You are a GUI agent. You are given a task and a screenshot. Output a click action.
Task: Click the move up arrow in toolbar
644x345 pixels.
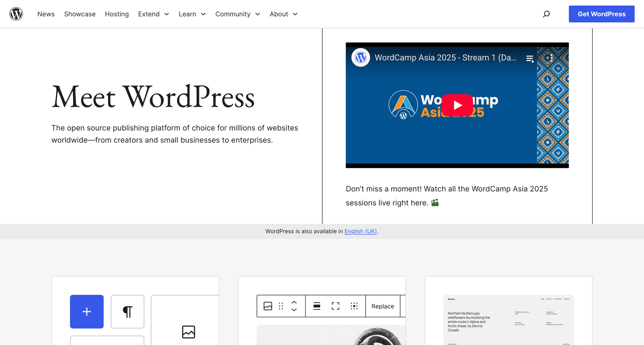coord(294,302)
